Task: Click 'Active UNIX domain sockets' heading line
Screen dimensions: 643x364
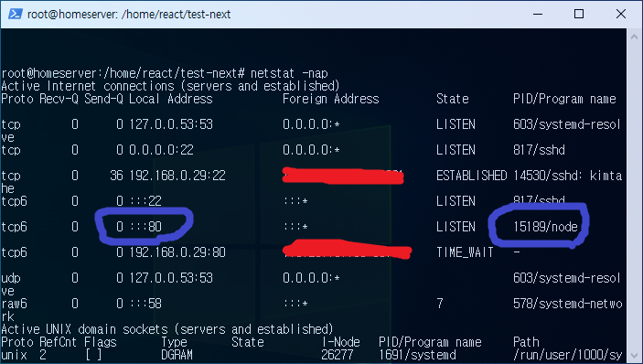Action: pyautogui.click(x=167, y=329)
